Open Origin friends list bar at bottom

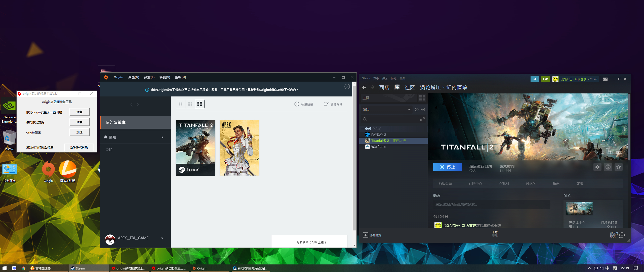[309, 242]
